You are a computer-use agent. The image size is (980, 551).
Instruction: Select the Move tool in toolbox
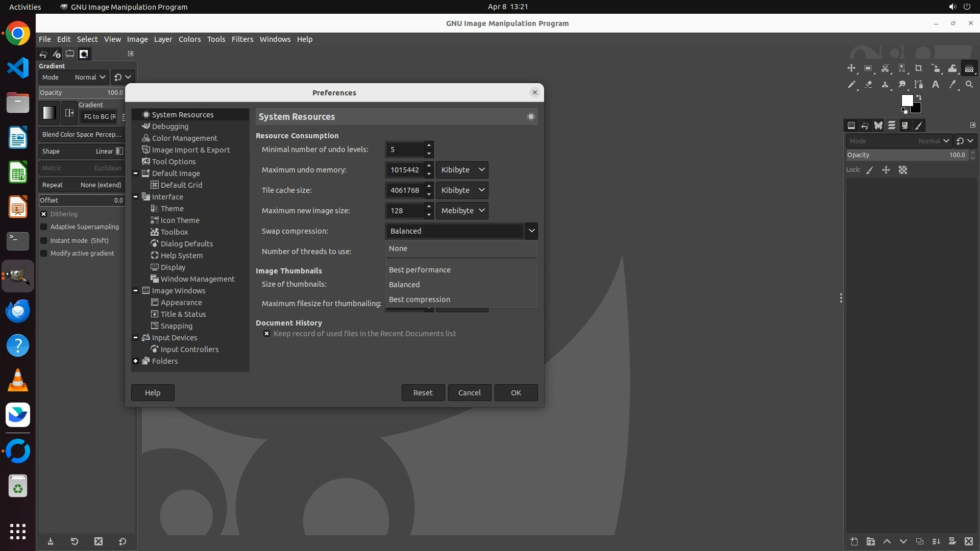click(x=851, y=68)
